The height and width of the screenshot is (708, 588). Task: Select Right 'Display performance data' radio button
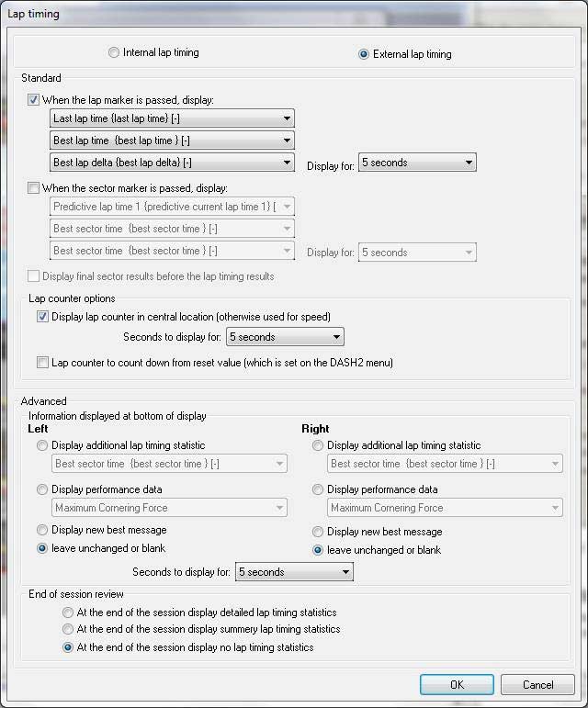click(318, 489)
